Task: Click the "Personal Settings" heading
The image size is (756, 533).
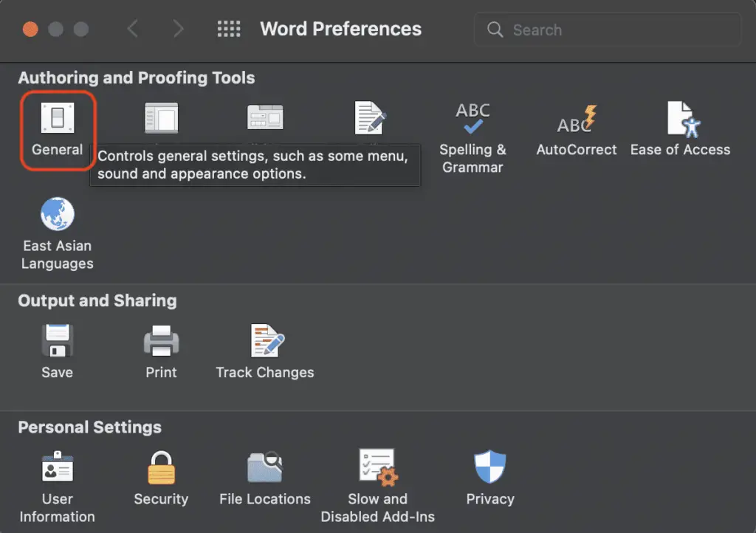Action: click(89, 427)
